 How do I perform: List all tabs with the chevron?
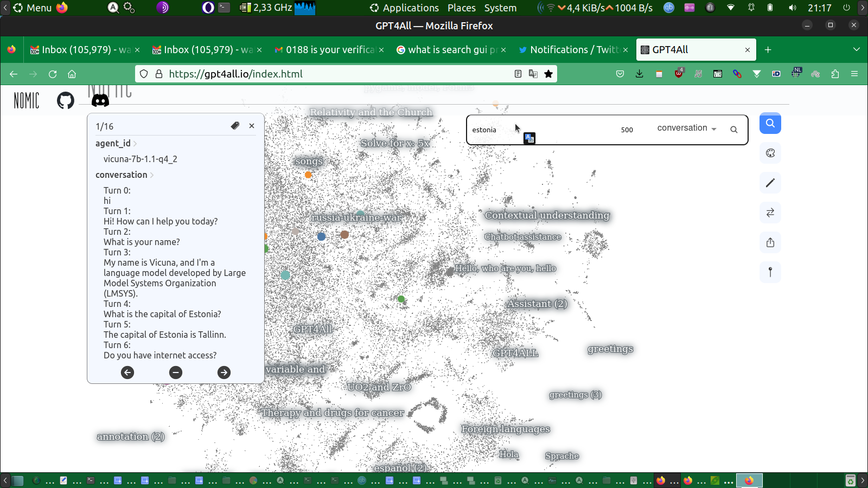point(857,49)
